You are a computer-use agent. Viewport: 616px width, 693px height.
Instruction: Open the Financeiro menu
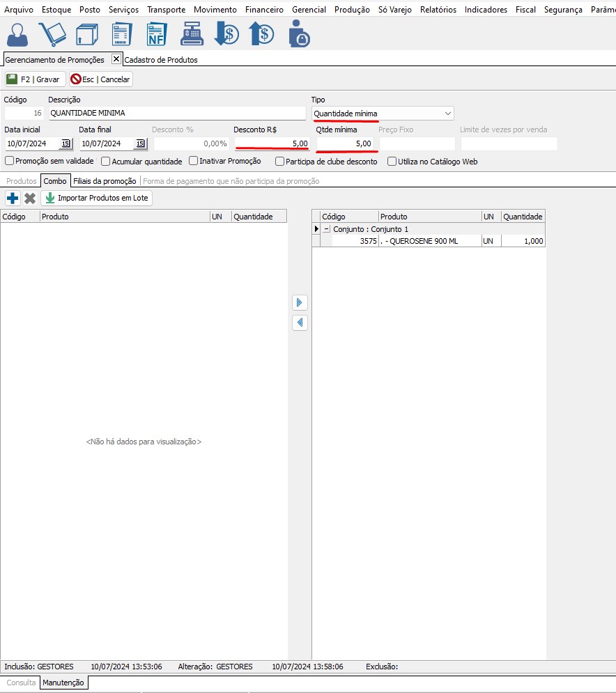[x=264, y=10]
